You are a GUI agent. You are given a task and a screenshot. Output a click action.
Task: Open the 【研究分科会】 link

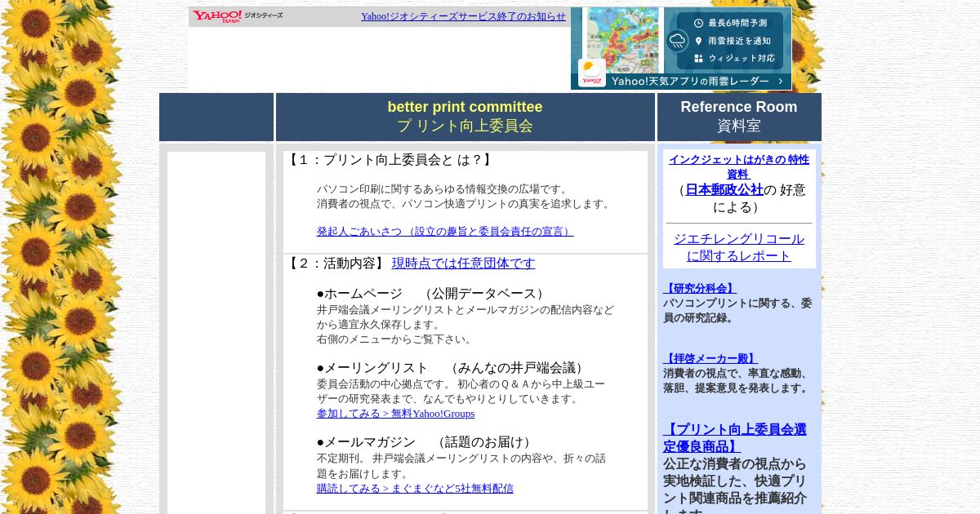(x=700, y=289)
